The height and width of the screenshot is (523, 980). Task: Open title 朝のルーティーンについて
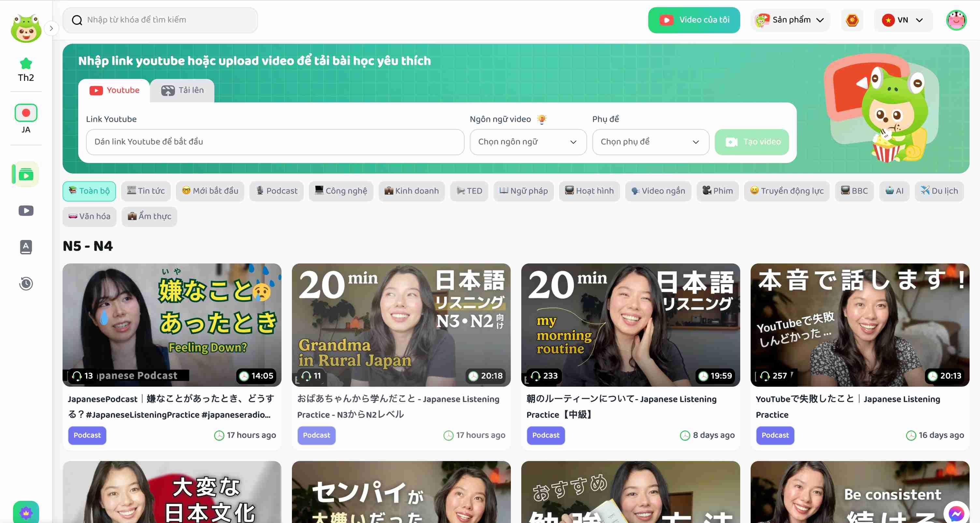[x=622, y=407]
